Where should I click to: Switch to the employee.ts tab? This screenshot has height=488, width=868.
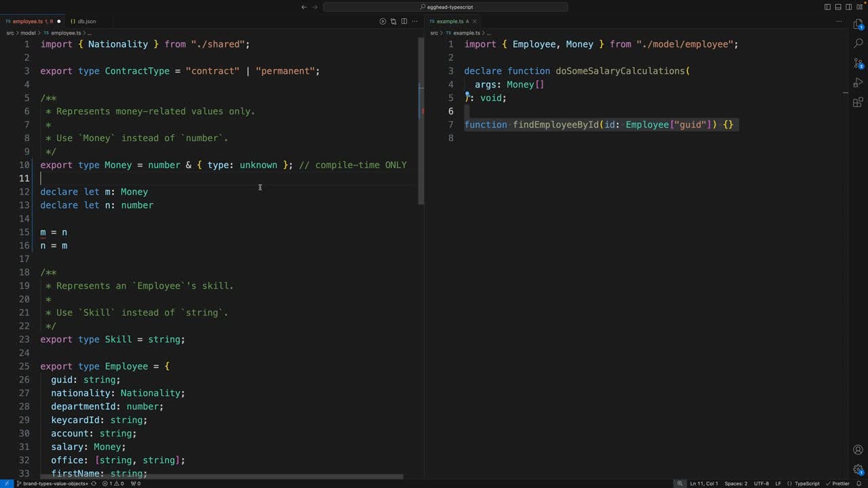(x=33, y=21)
